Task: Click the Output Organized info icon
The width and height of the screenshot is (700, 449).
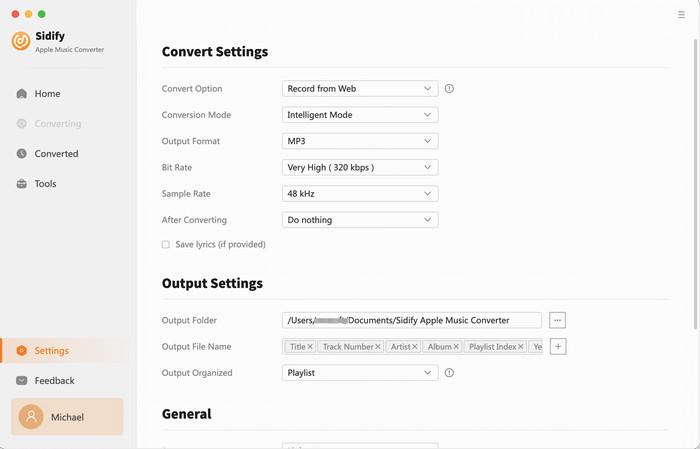Action: [449, 373]
